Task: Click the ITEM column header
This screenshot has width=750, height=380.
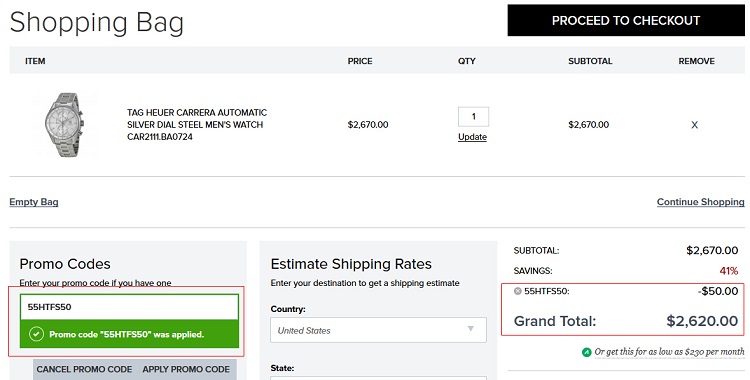Action: [35, 61]
